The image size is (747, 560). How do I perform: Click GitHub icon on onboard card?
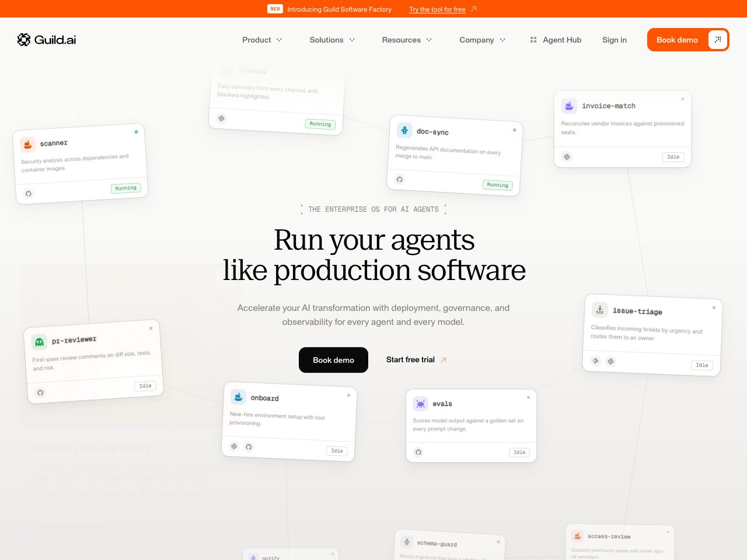[x=249, y=447]
